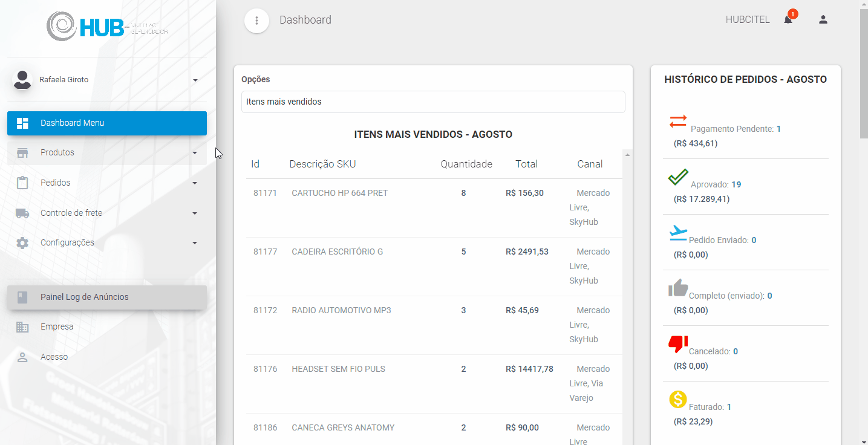Click the HUB logo

[x=107, y=26]
